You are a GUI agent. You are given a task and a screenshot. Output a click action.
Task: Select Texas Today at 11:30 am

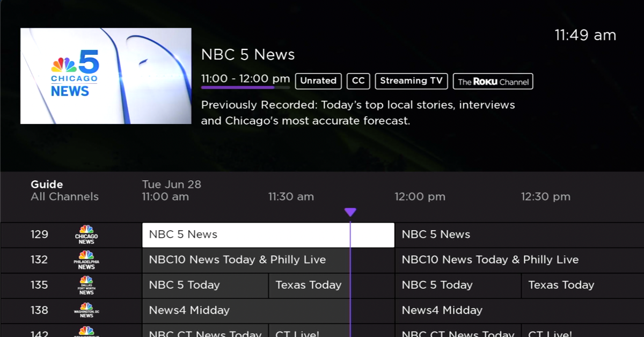pyautogui.click(x=332, y=285)
